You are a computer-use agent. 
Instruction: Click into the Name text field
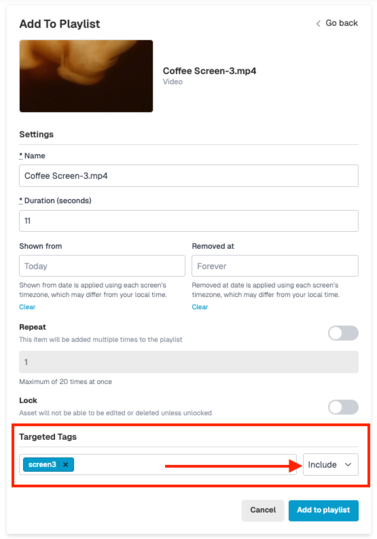click(x=189, y=176)
